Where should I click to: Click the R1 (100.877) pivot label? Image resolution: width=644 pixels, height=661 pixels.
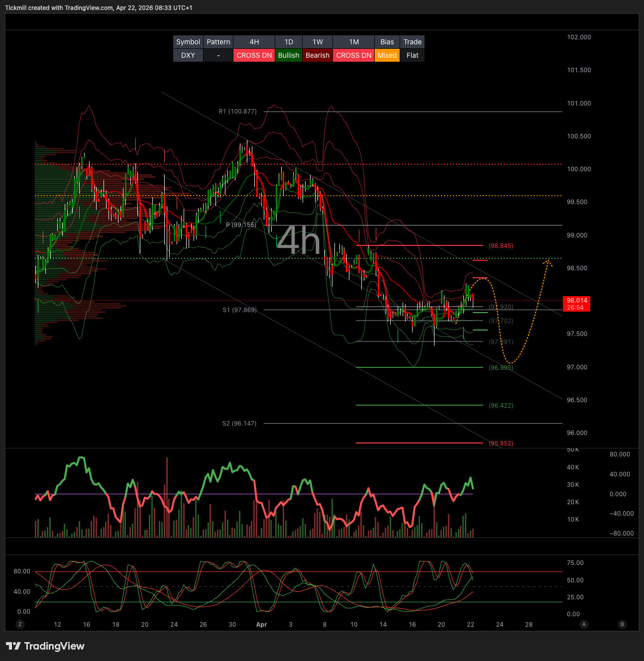[x=237, y=111]
